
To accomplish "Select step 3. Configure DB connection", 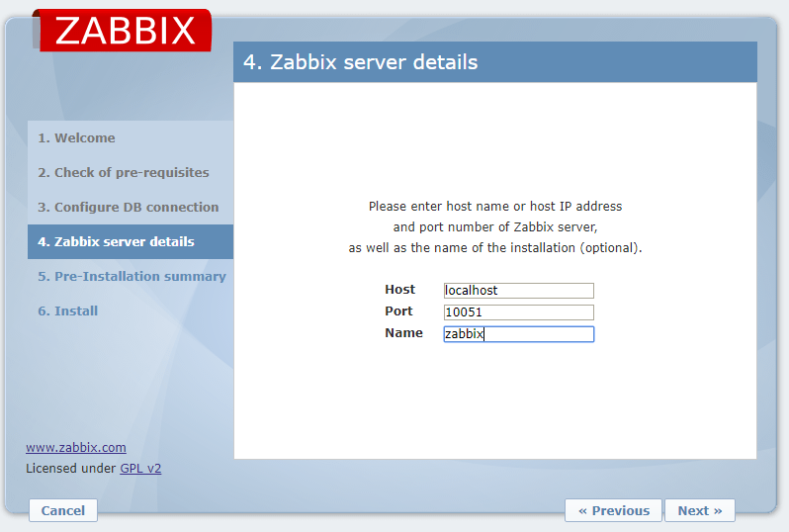I will coord(129,208).
